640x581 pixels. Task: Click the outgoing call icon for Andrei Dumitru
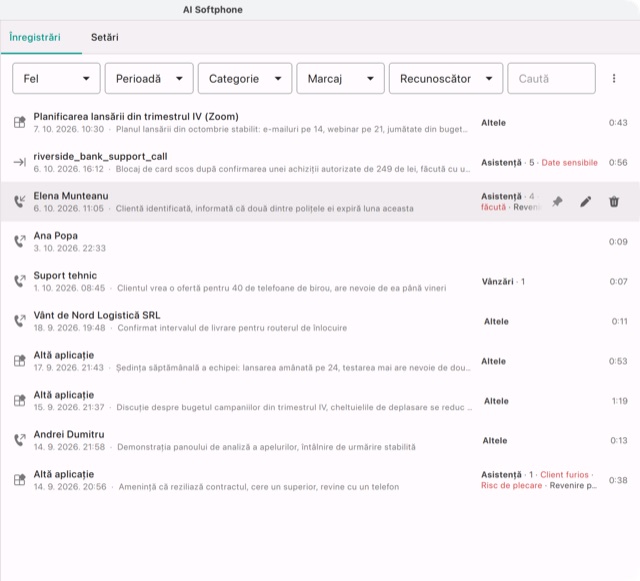coord(20,440)
